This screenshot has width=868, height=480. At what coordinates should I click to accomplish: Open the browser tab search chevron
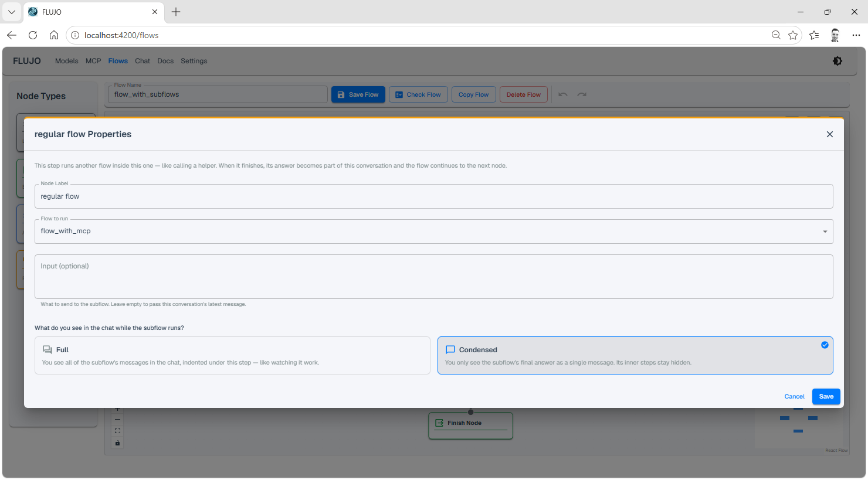12,12
